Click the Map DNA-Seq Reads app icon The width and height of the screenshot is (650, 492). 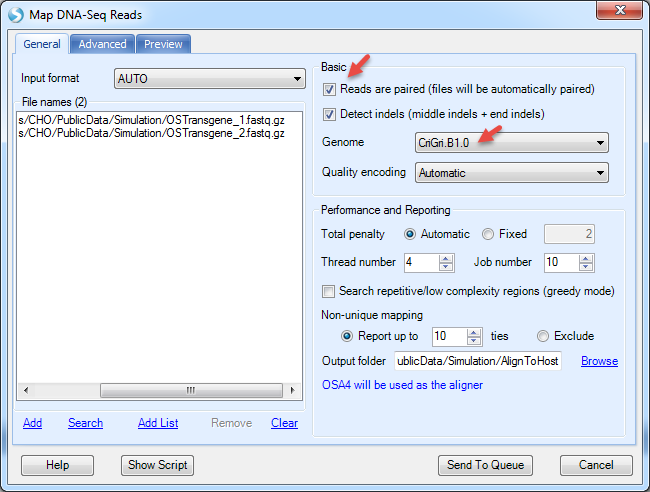[16, 15]
